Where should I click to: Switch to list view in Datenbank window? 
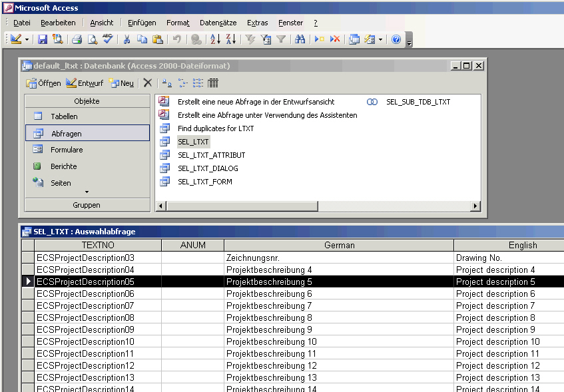point(198,83)
